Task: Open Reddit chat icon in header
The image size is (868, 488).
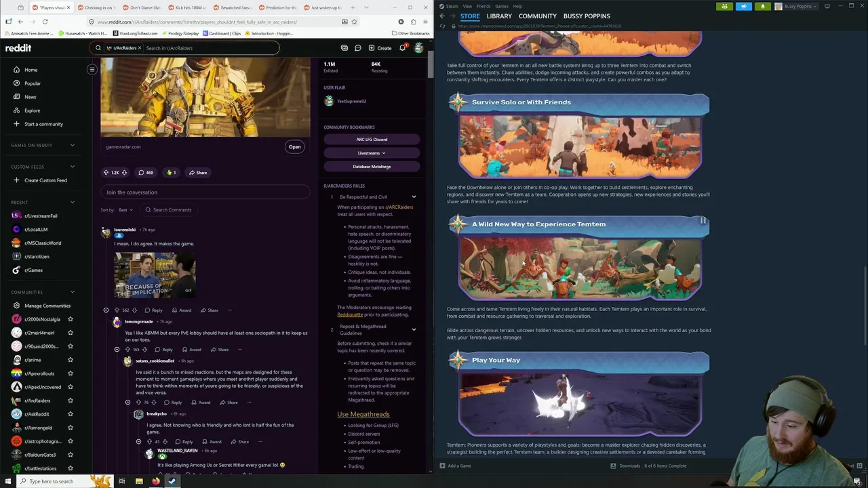Action: tap(357, 48)
